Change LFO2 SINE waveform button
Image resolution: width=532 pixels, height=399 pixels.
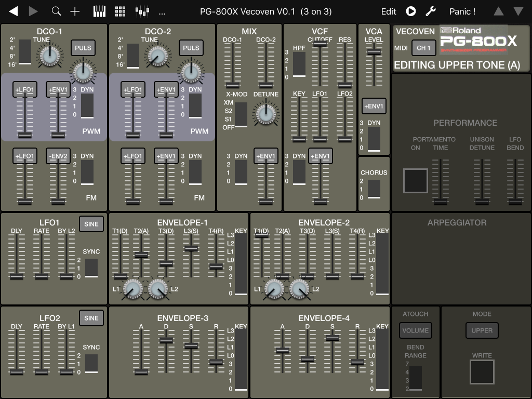click(91, 318)
